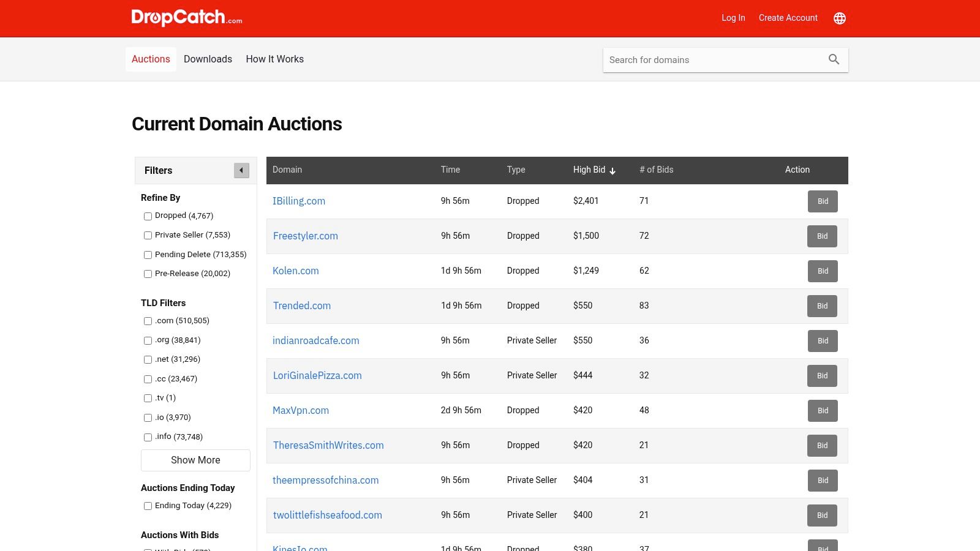980x551 pixels.
Task: Click the DropCatch logo
Action: click(186, 18)
